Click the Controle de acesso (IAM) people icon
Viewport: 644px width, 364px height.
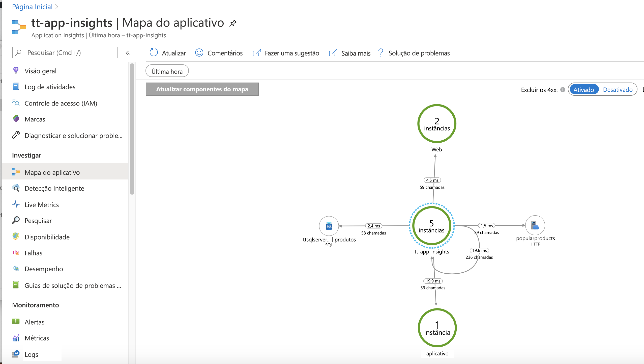pyautogui.click(x=16, y=103)
